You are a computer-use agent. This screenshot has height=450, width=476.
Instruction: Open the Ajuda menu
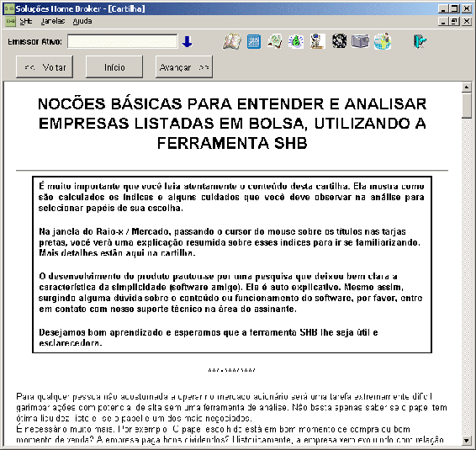coord(82,21)
